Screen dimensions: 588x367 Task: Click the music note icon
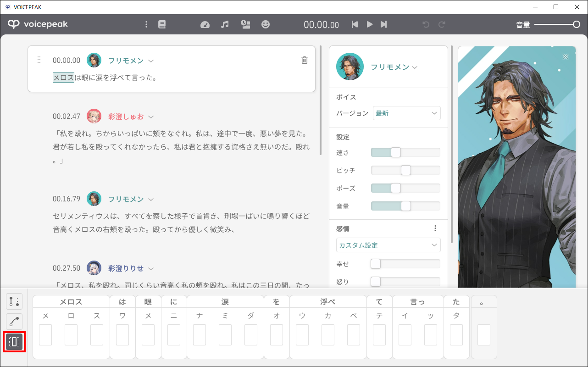225,24
